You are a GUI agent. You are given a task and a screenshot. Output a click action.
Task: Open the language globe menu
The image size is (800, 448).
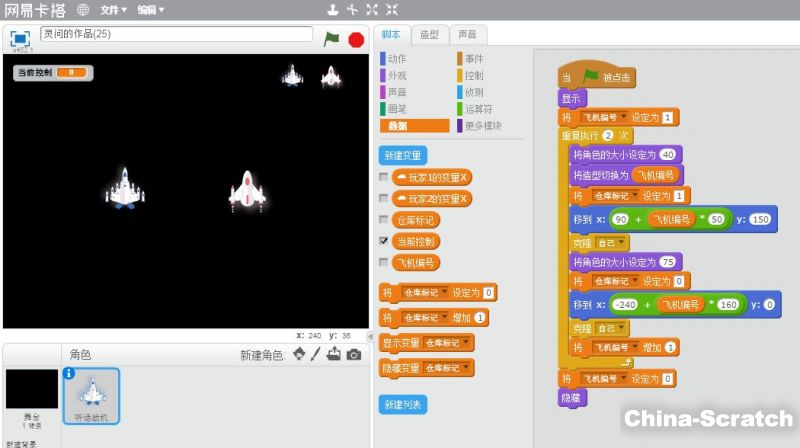coord(82,10)
